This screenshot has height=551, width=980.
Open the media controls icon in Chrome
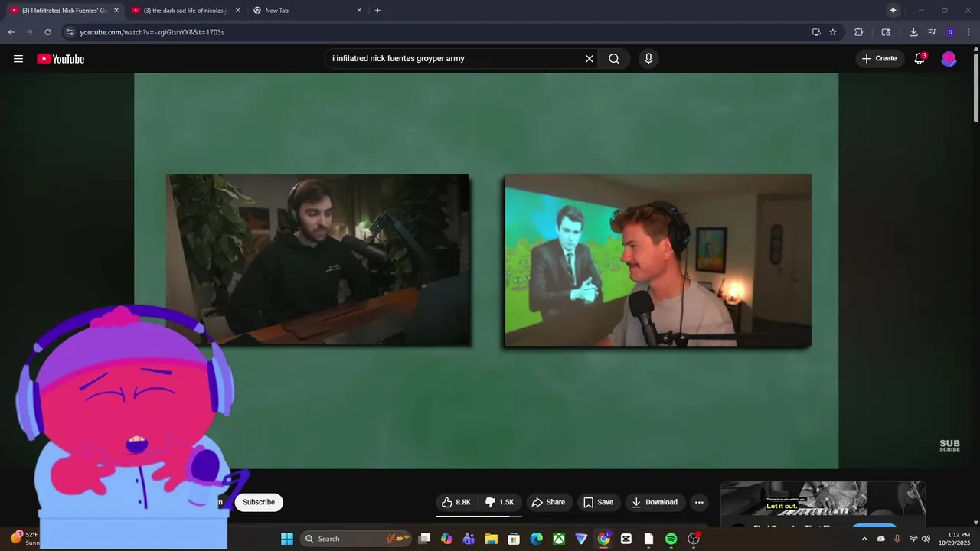pos(932,32)
